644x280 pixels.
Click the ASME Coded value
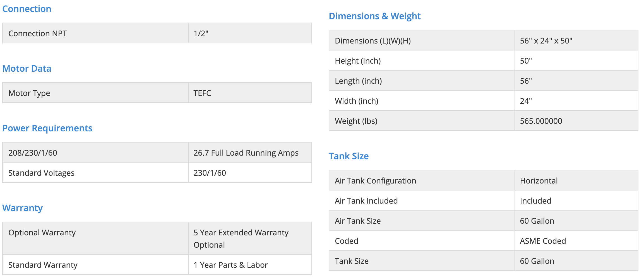pos(543,241)
